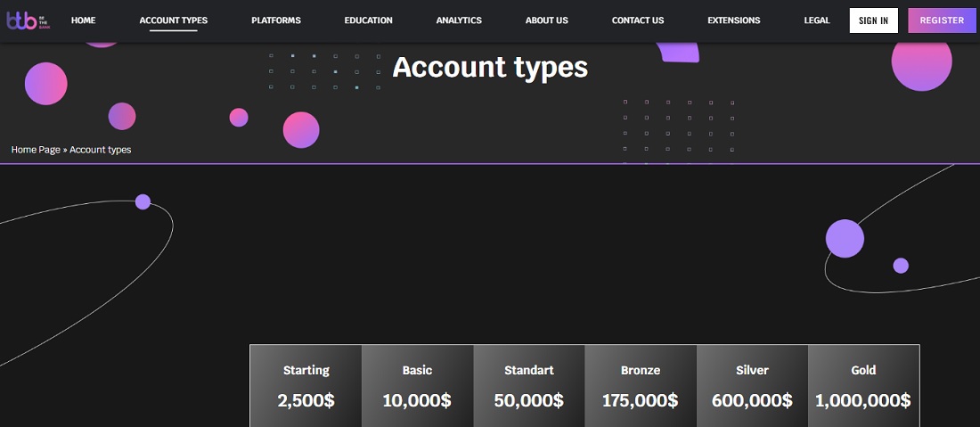Viewport: 980px width, 427px height.
Task: Select Account Types in navigation bar
Action: click(x=174, y=21)
